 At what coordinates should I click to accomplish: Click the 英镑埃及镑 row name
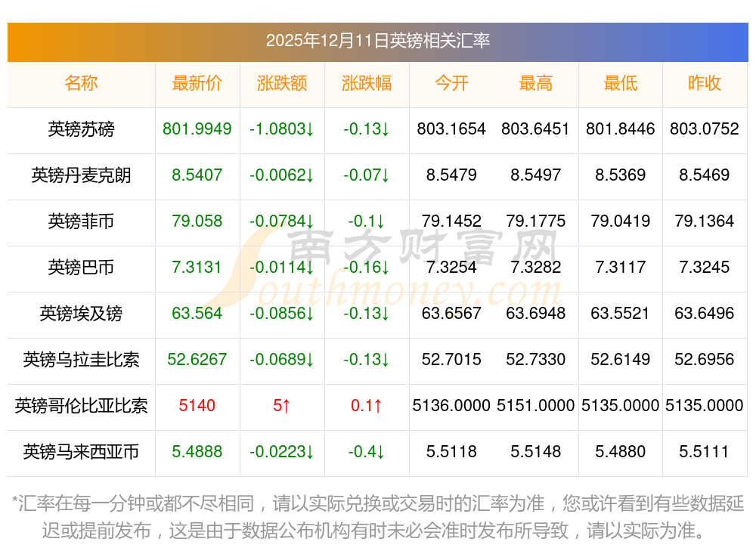click(81, 314)
